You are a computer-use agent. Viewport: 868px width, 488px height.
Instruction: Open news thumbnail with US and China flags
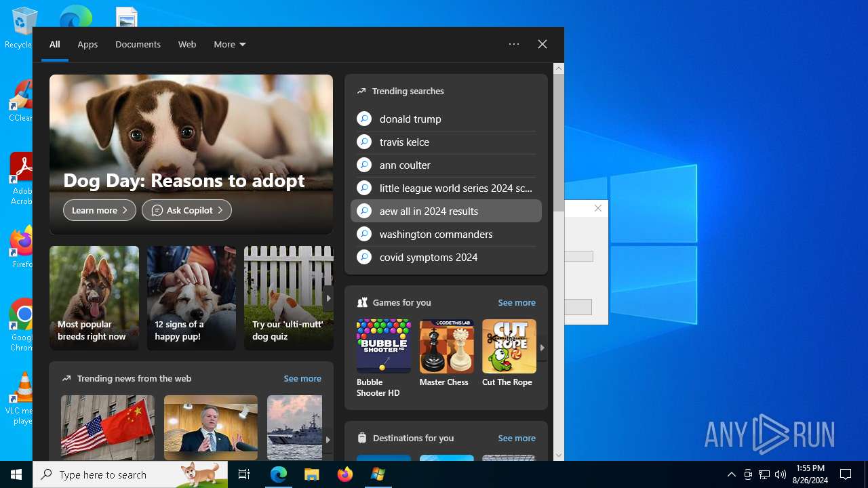click(x=108, y=428)
